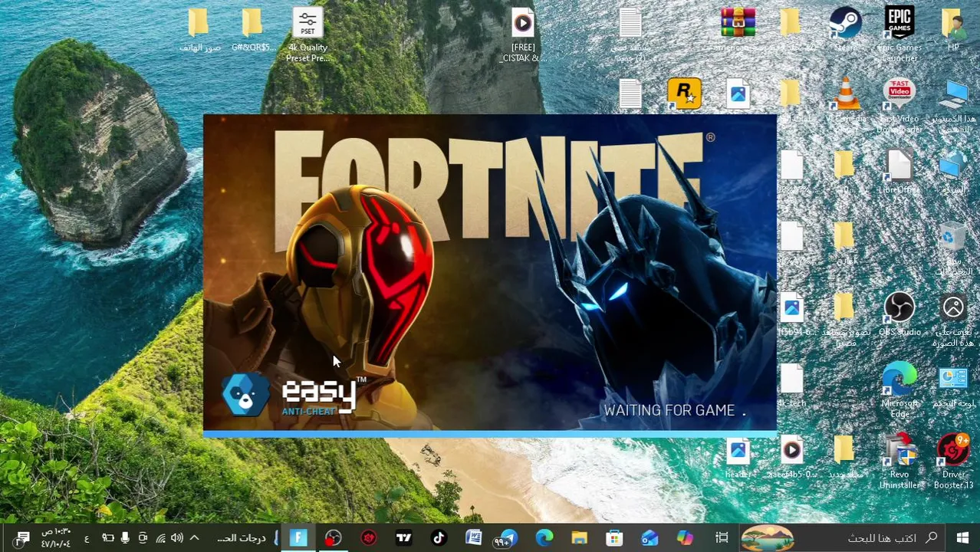This screenshot has height=552, width=980.
Task: Open the Wi-Fi network tray icon
Action: point(160,538)
